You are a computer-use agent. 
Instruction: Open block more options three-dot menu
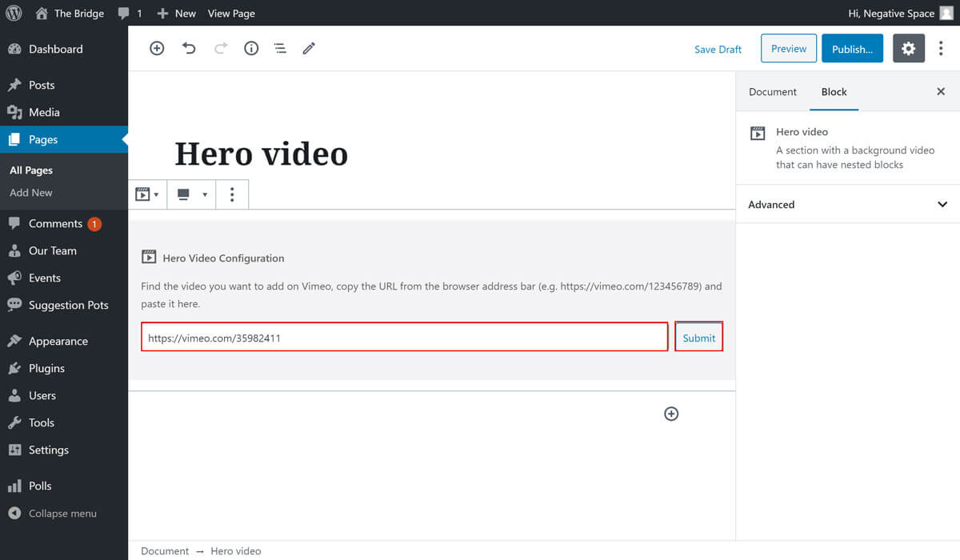(x=232, y=194)
